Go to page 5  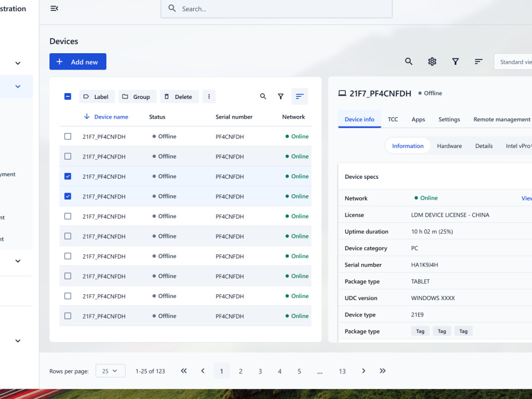299,371
